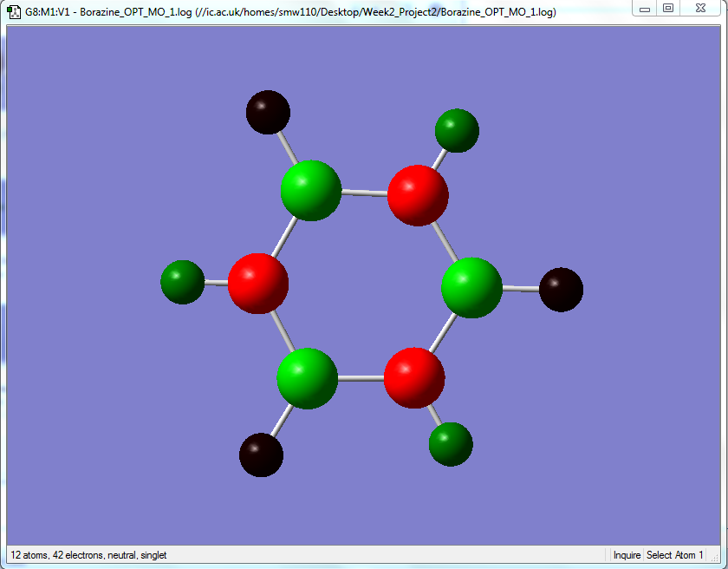Screen dimensions: 728x569
Task: Select the black atom at the lower left
Action: pyautogui.click(x=261, y=455)
